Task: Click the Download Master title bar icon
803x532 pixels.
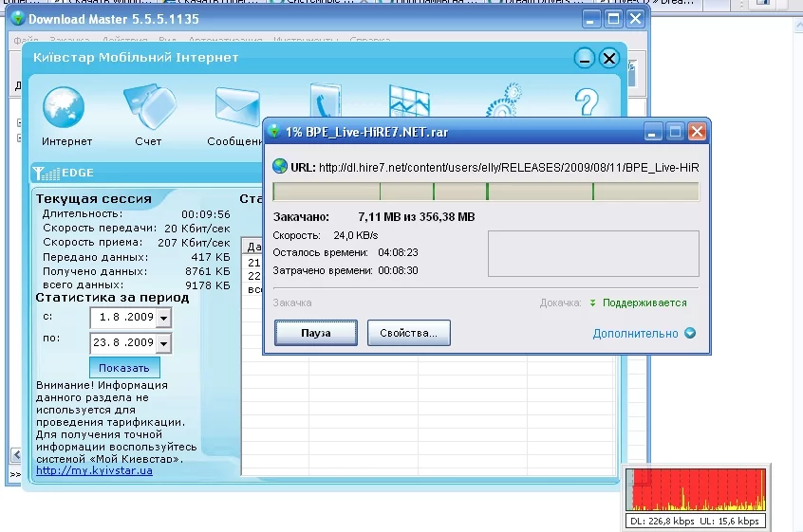Action: (17, 19)
